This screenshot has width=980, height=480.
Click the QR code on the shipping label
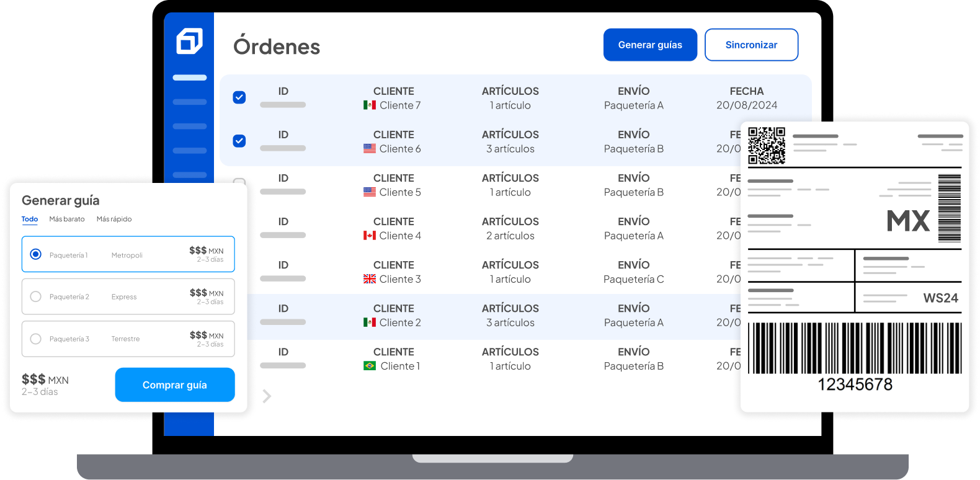767,146
